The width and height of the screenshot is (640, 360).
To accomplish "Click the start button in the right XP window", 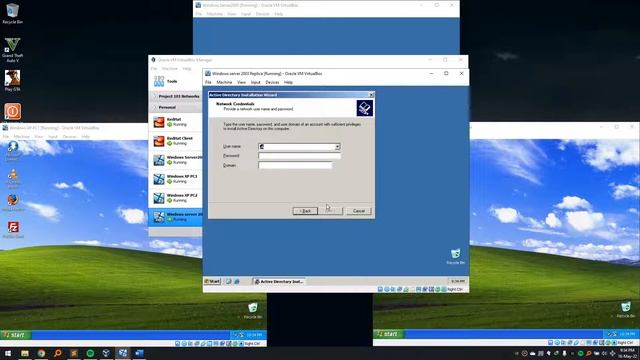I will pyautogui.click(x=389, y=334).
